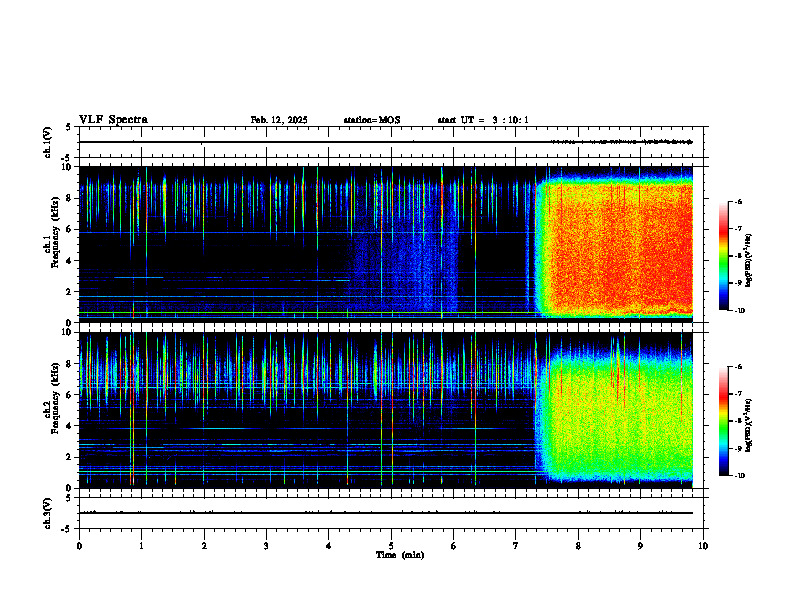Click the time axis end label "10"
This screenshot has width=792, height=612.
click(x=703, y=546)
